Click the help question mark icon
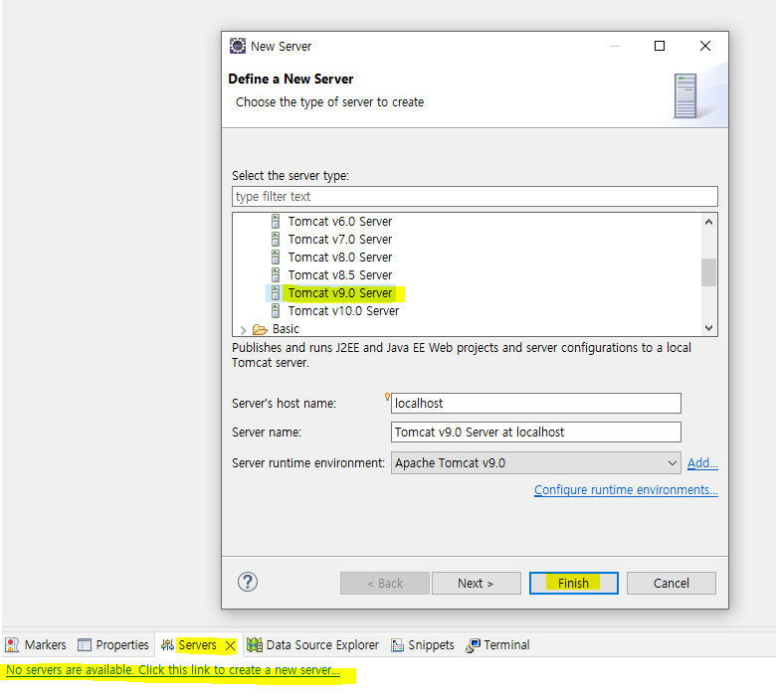Image resolution: width=776 pixels, height=700 pixels. (248, 582)
